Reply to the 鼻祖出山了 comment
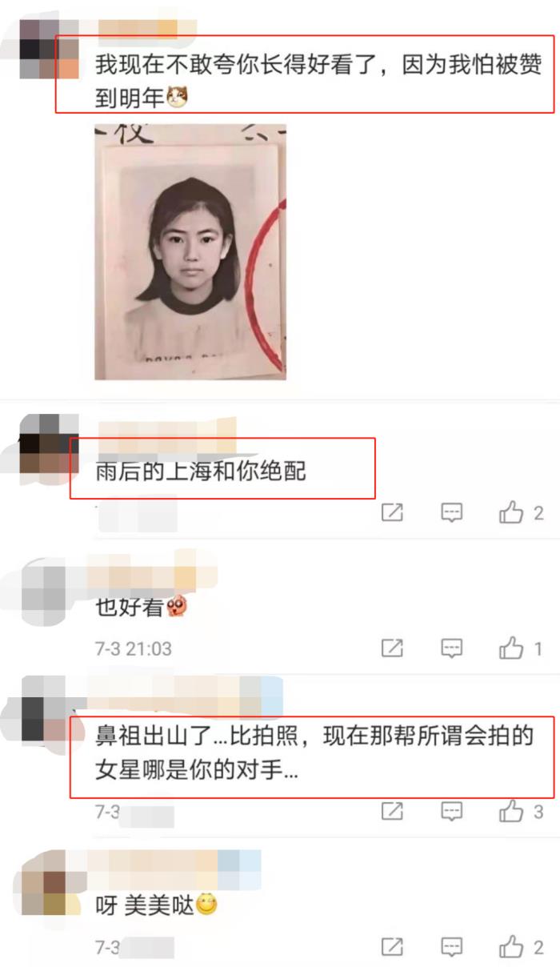Screen dimensions: 560x967 pos(452,812)
